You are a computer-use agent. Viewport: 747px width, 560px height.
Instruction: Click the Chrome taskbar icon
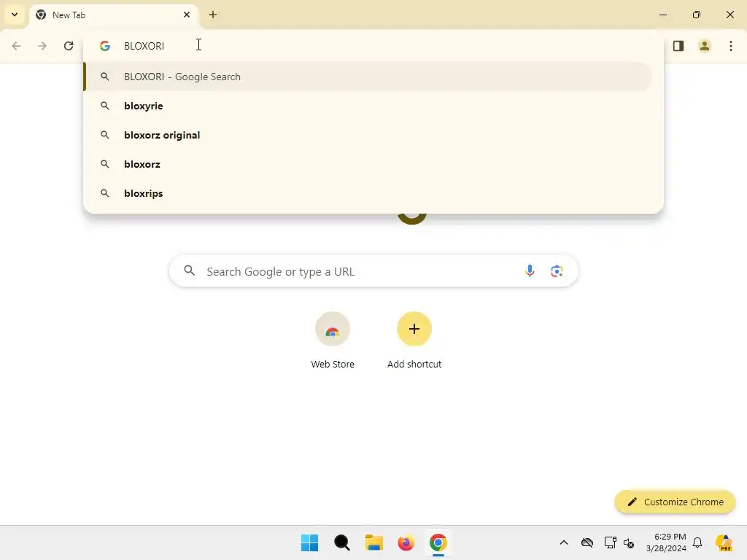(438, 542)
